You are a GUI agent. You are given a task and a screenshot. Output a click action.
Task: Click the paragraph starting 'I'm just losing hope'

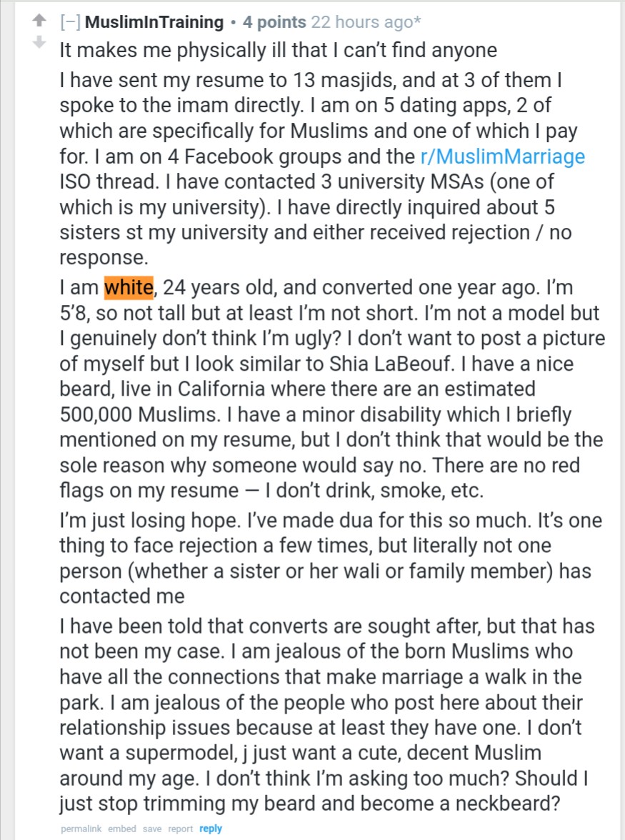tap(331, 558)
